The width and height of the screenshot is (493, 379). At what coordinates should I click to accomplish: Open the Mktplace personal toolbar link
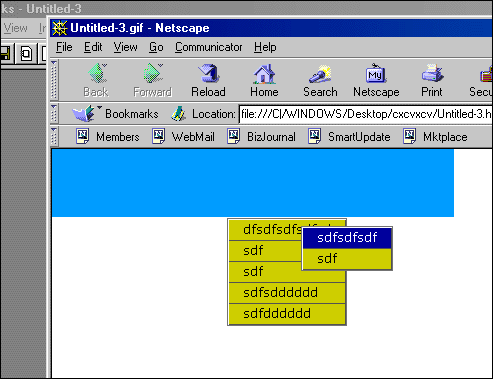coord(435,137)
